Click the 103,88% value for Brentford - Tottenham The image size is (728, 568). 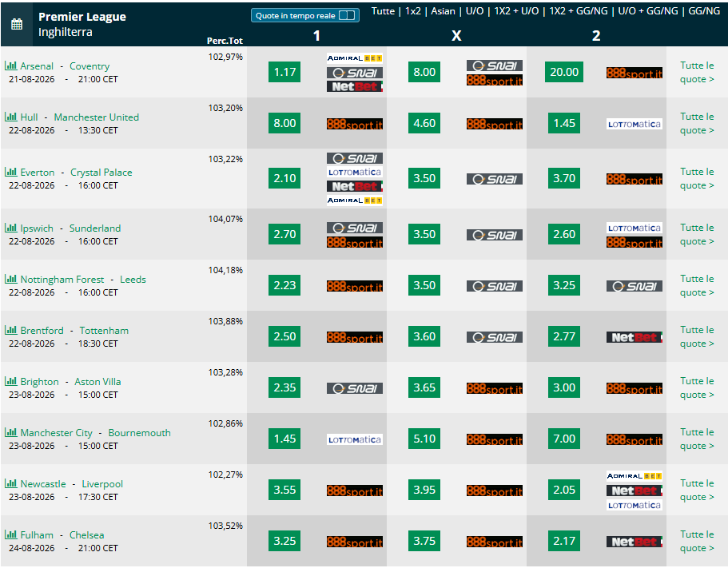225,321
